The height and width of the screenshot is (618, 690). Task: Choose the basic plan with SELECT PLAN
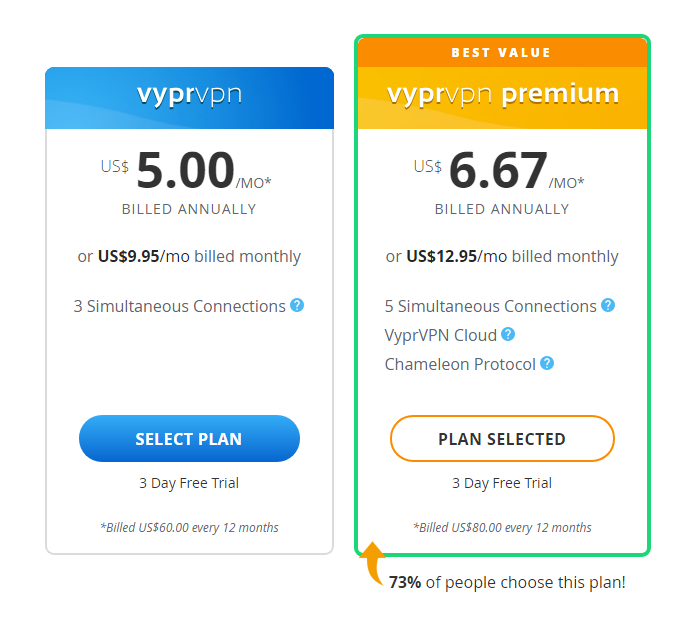click(189, 438)
